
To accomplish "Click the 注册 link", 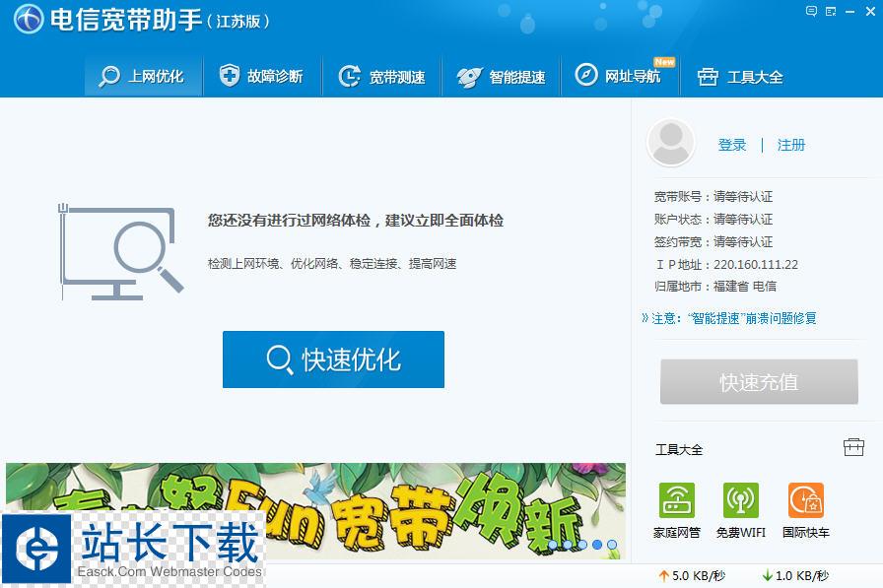I will 791,145.
